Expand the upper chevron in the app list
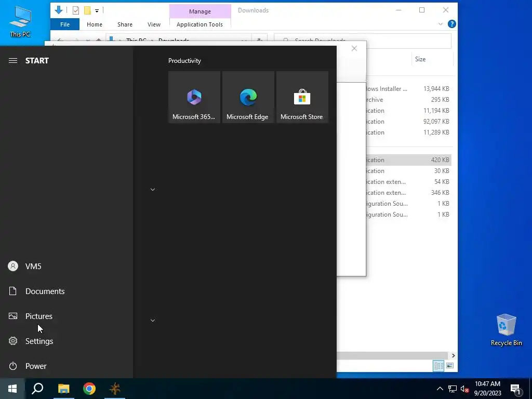 [x=153, y=189]
